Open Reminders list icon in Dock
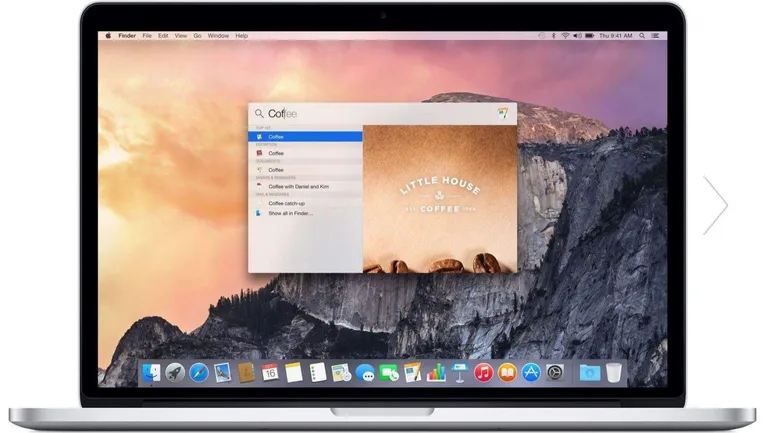This screenshot has width=770, height=433. [x=317, y=373]
